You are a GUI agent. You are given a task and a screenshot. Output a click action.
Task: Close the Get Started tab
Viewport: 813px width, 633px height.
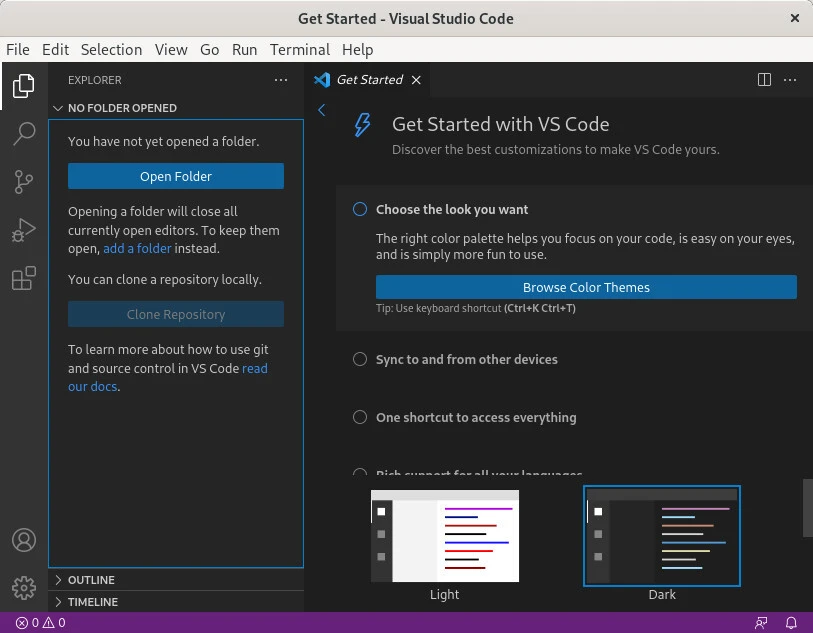pyautogui.click(x=416, y=80)
